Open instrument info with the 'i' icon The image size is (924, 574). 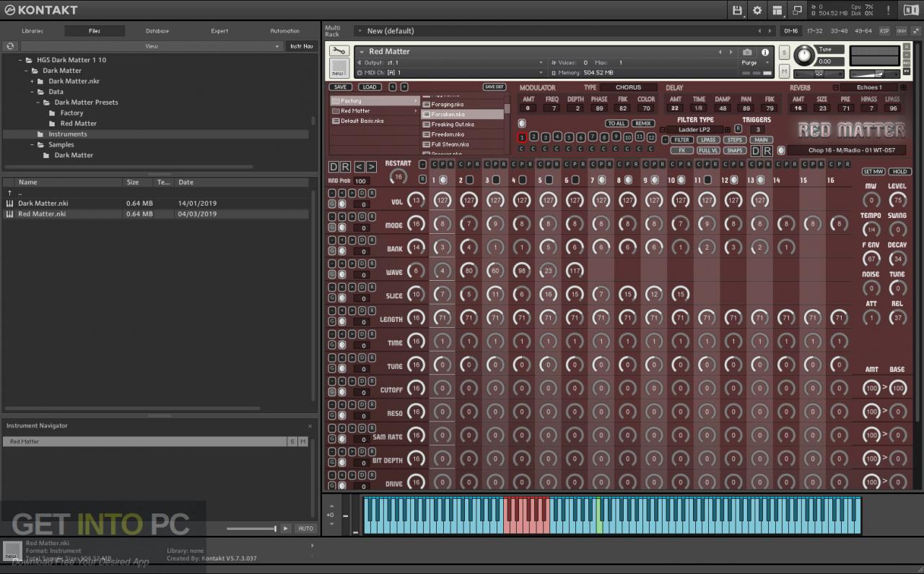[x=765, y=52]
